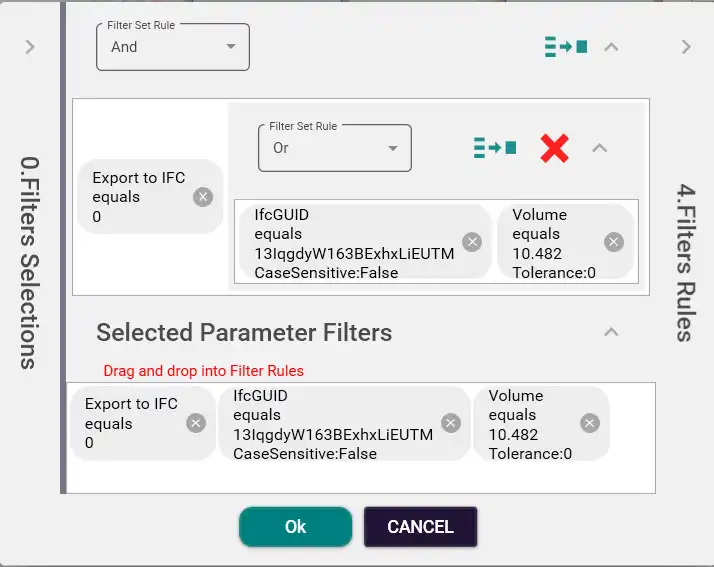Collapse the Selected Parameter Filters section
714x567 pixels.
611,332
